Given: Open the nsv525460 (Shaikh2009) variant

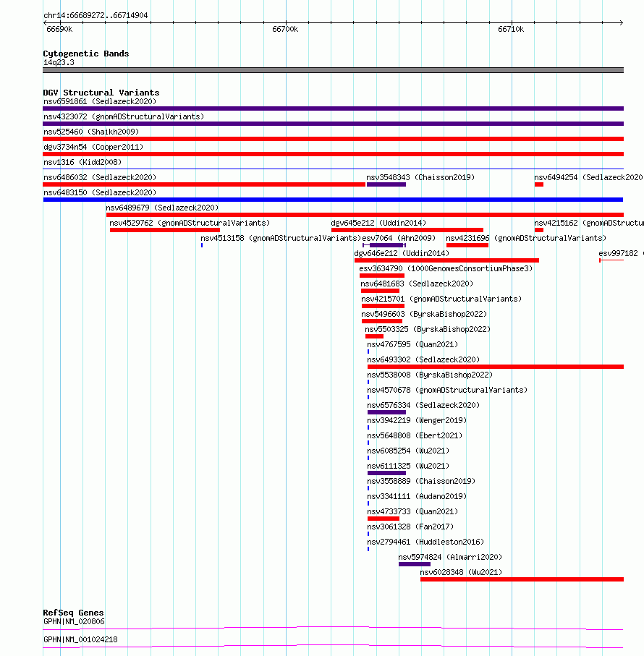Looking at the screenshot, I should [91, 132].
